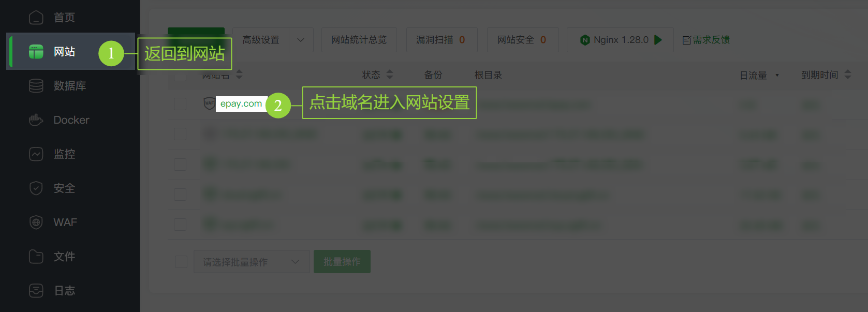Screen dimensions: 868x312
Task: Open the Database (数据库) icon in sidebar
Action: tap(36, 86)
